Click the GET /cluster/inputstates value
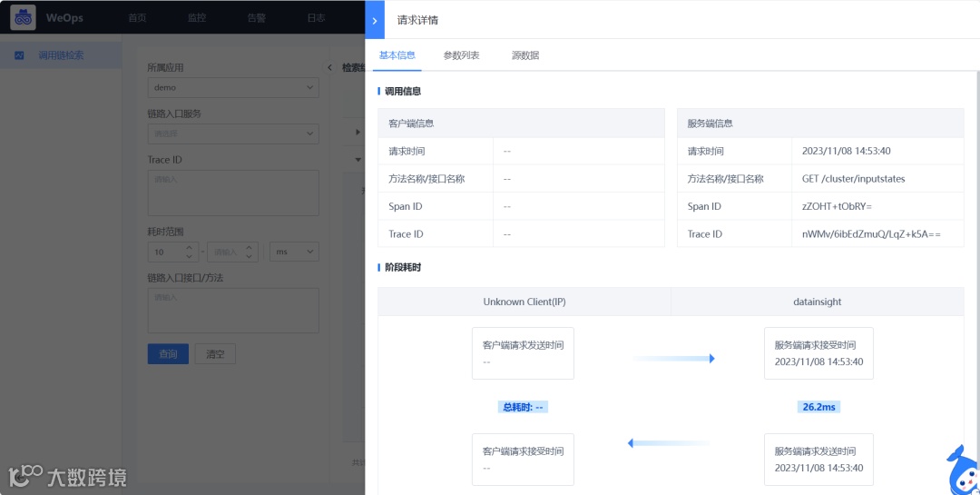 (x=853, y=178)
